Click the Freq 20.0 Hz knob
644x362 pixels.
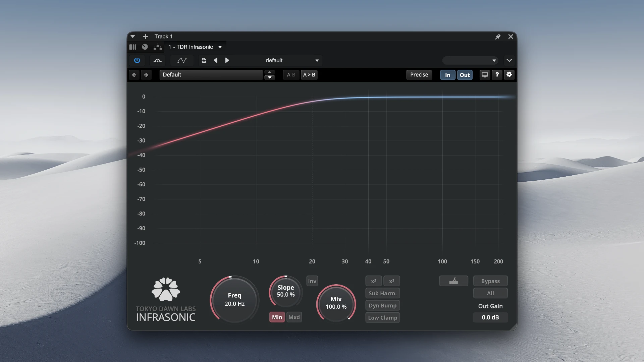tap(234, 299)
